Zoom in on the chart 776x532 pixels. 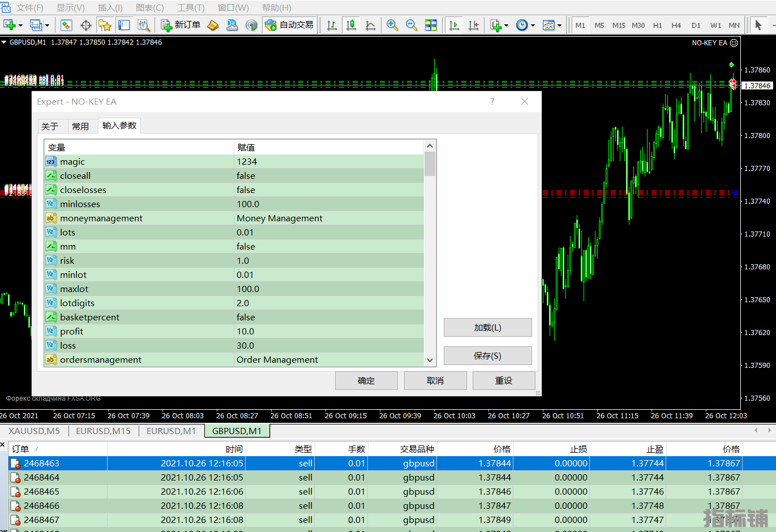(x=392, y=25)
